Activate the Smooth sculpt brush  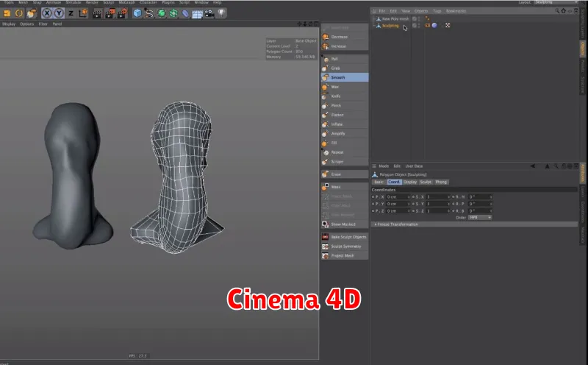[344, 77]
